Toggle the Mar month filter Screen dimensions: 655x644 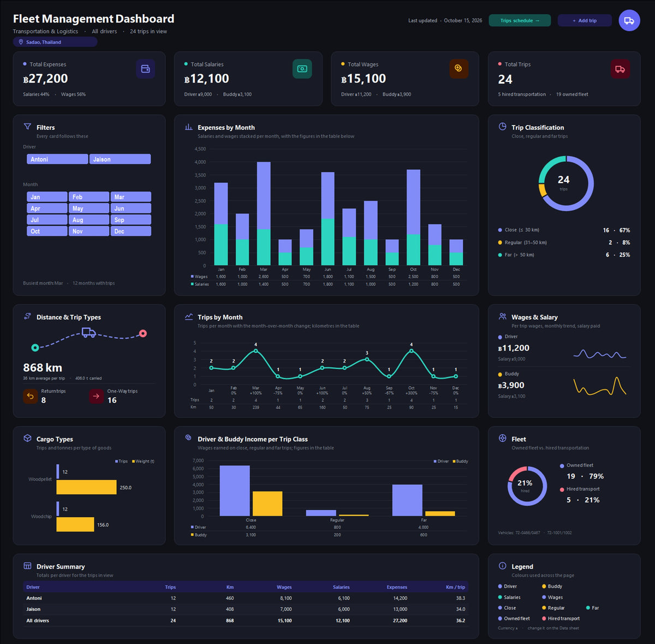click(131, 197)
